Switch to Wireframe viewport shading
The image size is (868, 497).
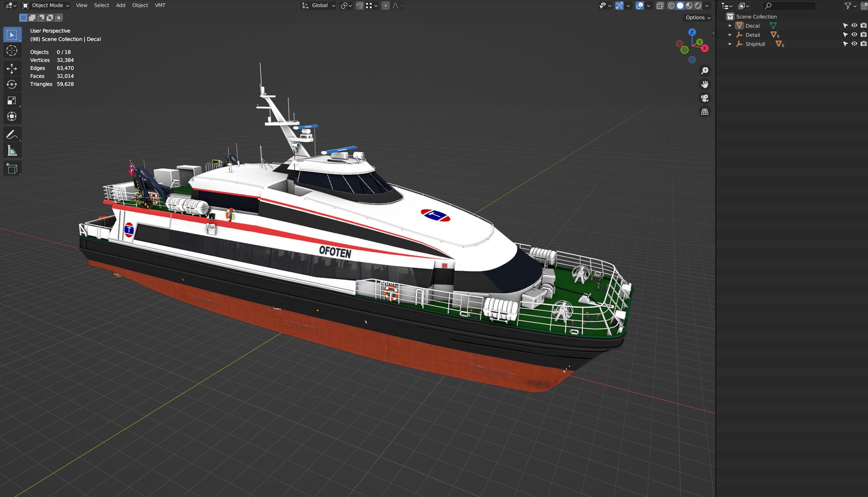point(671,6)
